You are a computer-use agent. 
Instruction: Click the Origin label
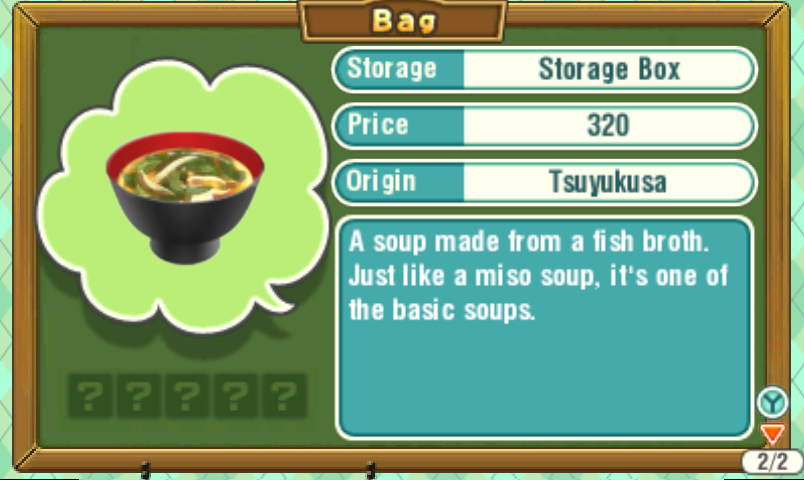381,181
